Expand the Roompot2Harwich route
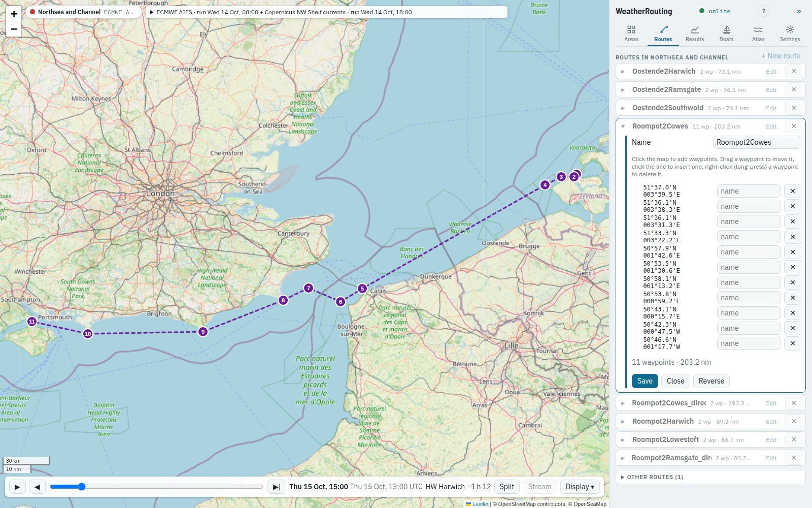 point(623,422)
